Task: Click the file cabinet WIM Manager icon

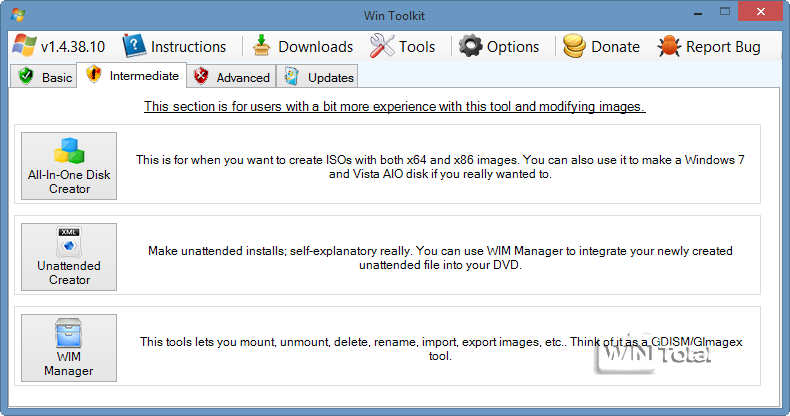Action: pyautogui.click(x=69, y=333)
